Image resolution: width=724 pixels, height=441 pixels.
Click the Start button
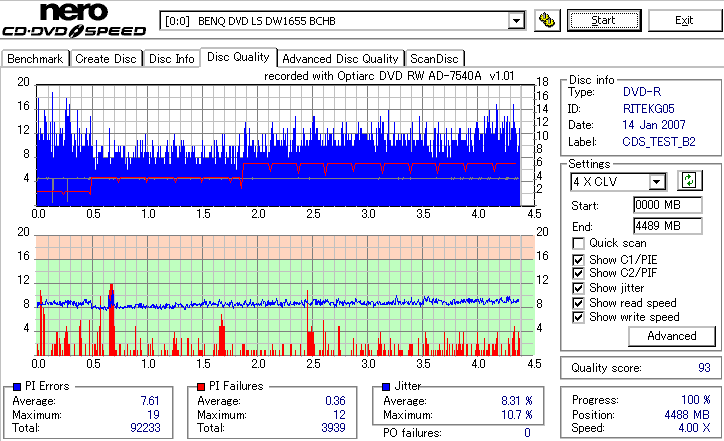coord(604,21)
